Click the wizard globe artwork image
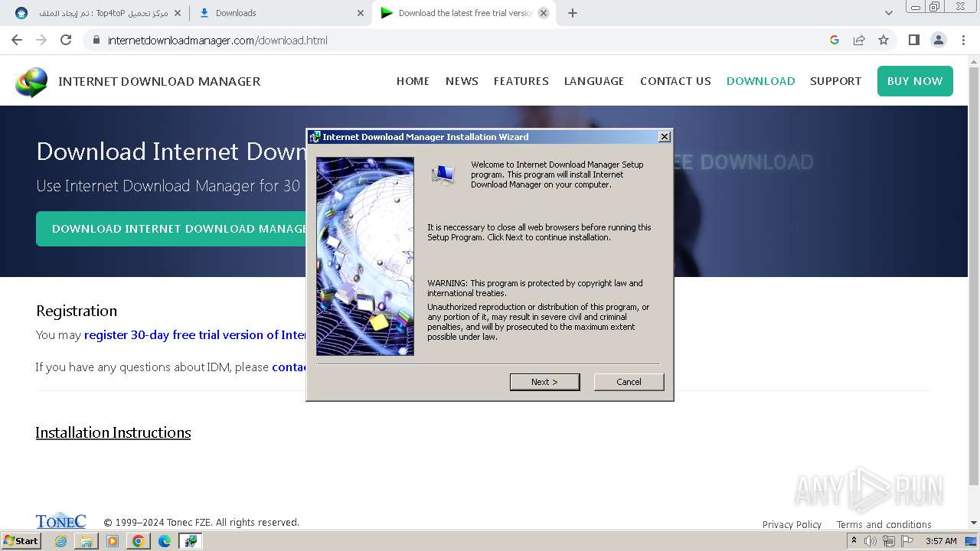The height and width of the screenshot is (551, 980). [x=365, y=256]
